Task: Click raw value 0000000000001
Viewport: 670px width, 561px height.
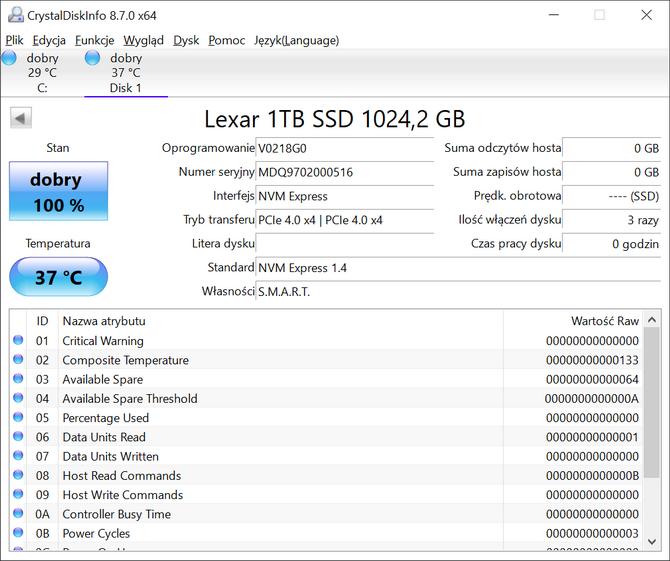Action: [x=592, y=437]
